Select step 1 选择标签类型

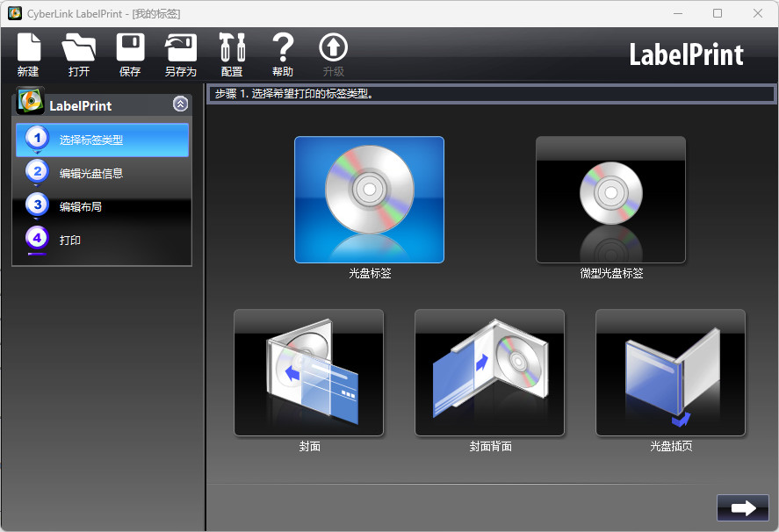pyautogui.click(x=103, y=140)
